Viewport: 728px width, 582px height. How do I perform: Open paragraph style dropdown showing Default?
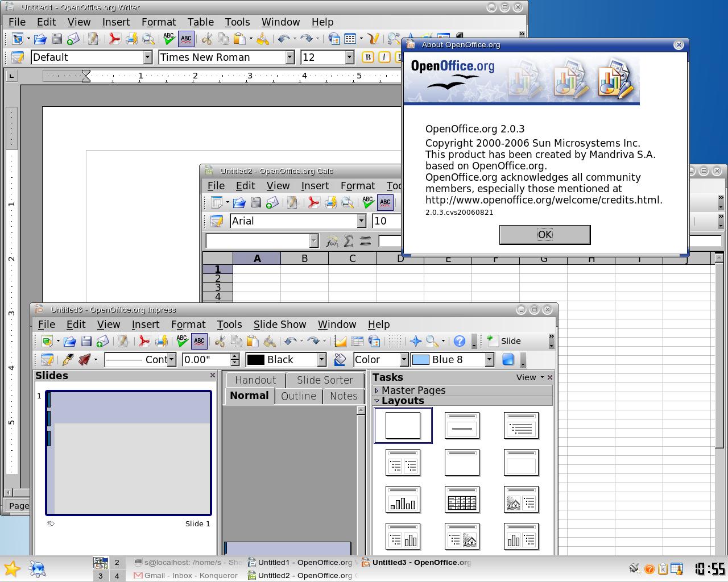pos(148,57)
